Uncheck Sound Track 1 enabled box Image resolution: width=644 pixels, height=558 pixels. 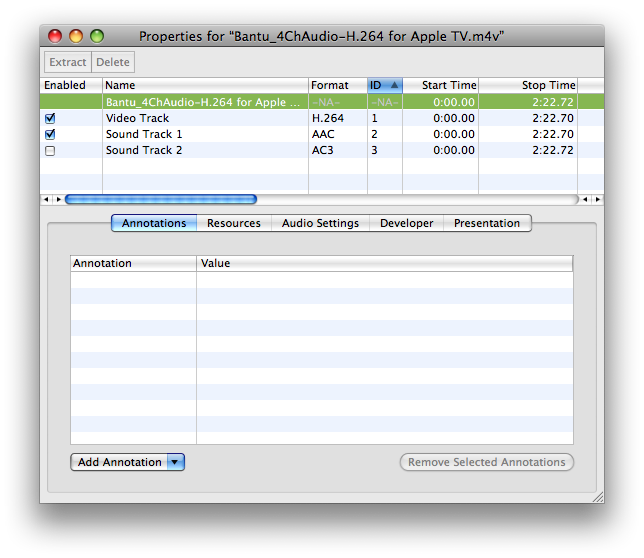[x=50, y=134]
